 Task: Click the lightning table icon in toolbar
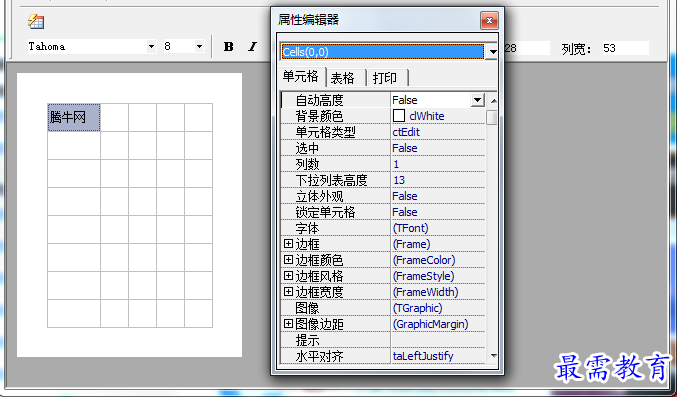pyautogui.click(x=36, y=21)
